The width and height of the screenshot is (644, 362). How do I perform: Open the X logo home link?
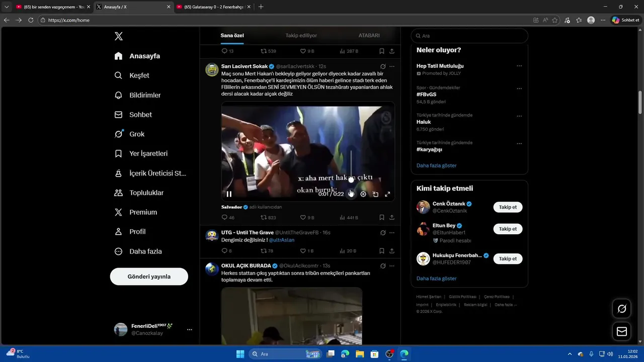[x=118, y=36]
